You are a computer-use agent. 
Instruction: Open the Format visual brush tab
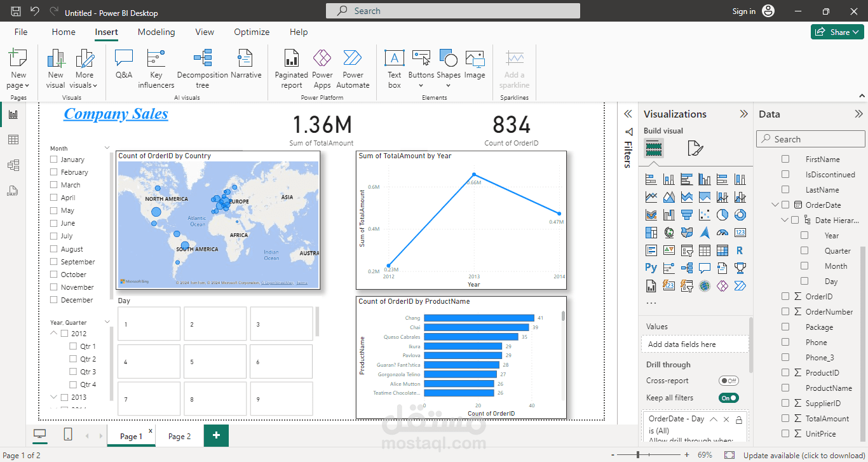(x=695, y=149)
